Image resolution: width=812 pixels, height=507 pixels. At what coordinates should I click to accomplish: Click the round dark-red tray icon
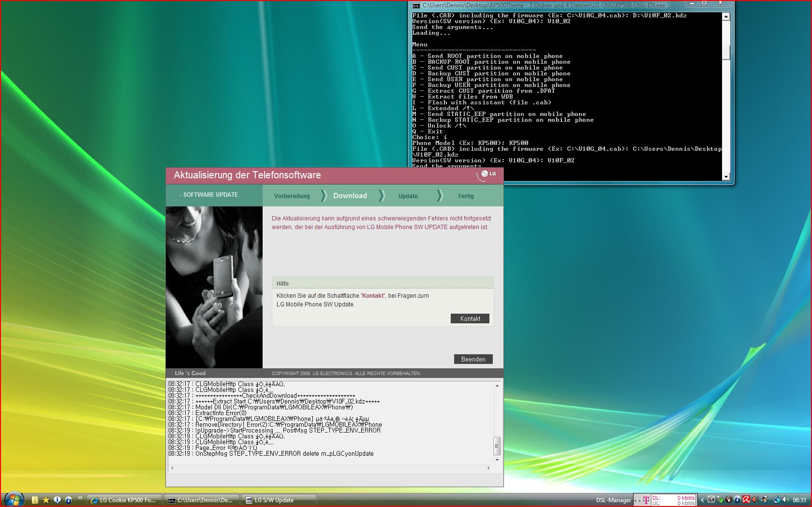[x=728, y=500]
